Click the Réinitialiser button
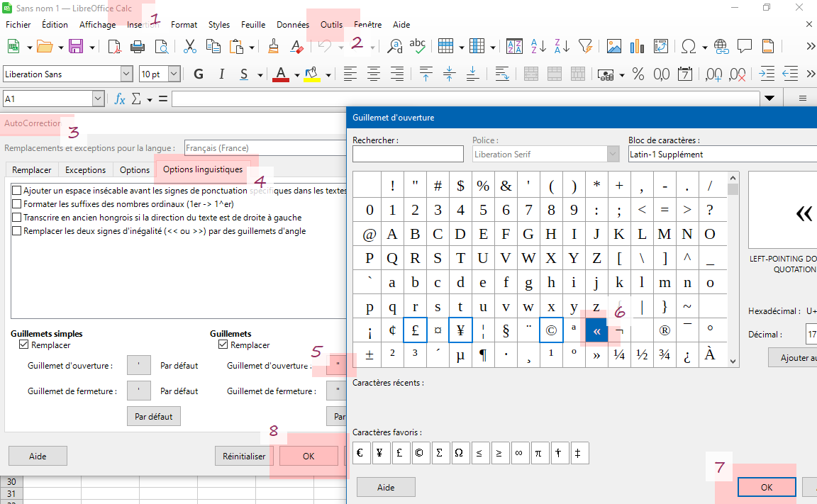This screenshot has height=504, width=817. click(244, 457)
